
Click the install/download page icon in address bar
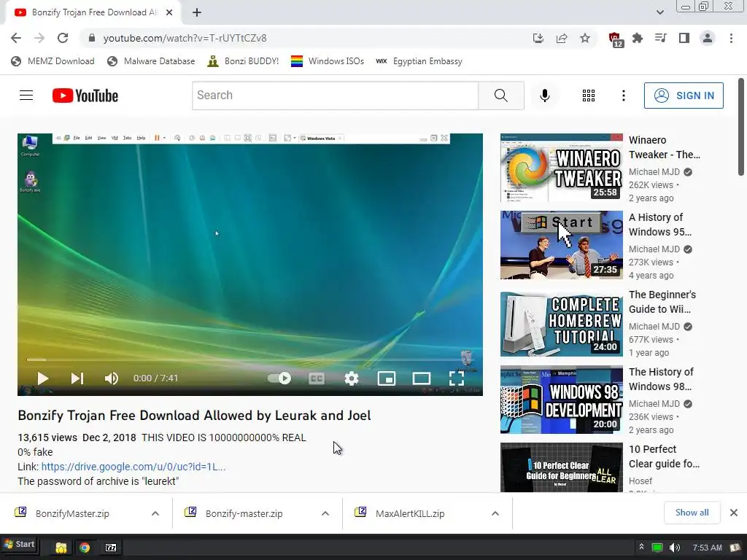click(538, 38)
